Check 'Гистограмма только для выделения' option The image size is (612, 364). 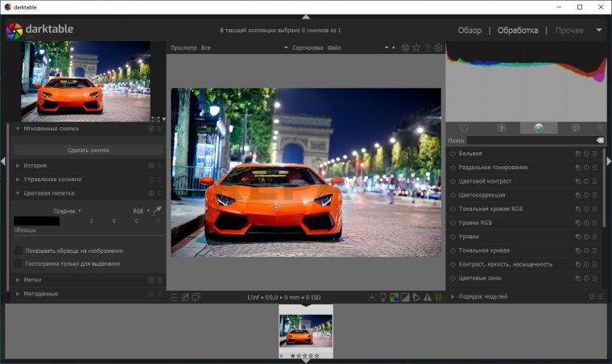tap(19, 263)
